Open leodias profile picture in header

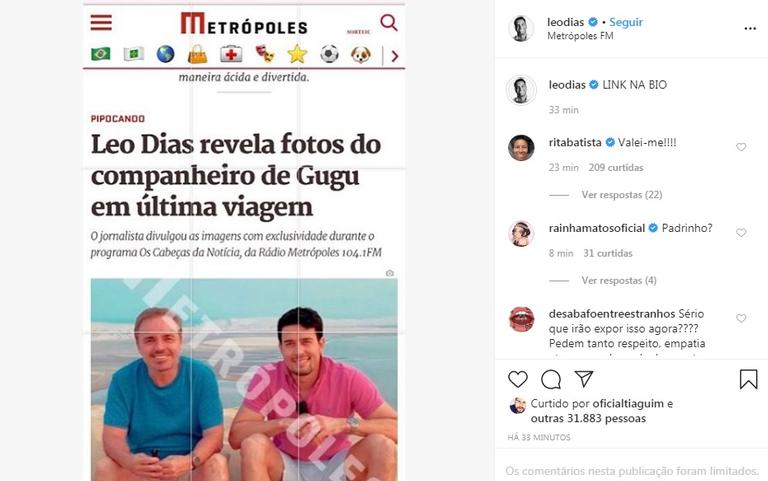point(521,28)
